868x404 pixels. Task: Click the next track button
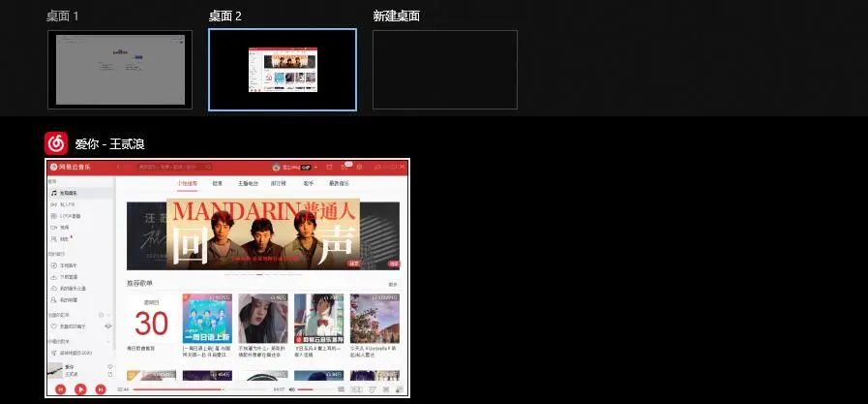point(101,389)
